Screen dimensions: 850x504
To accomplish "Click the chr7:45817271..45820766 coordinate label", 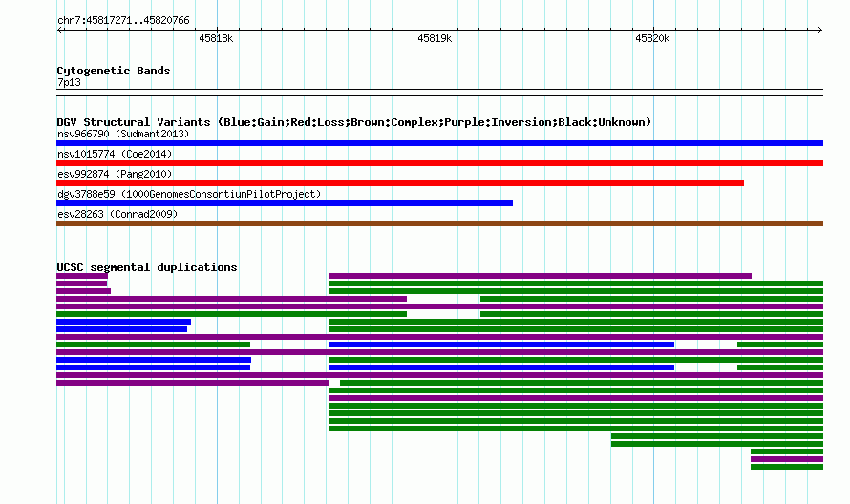I will click(123, 20).
